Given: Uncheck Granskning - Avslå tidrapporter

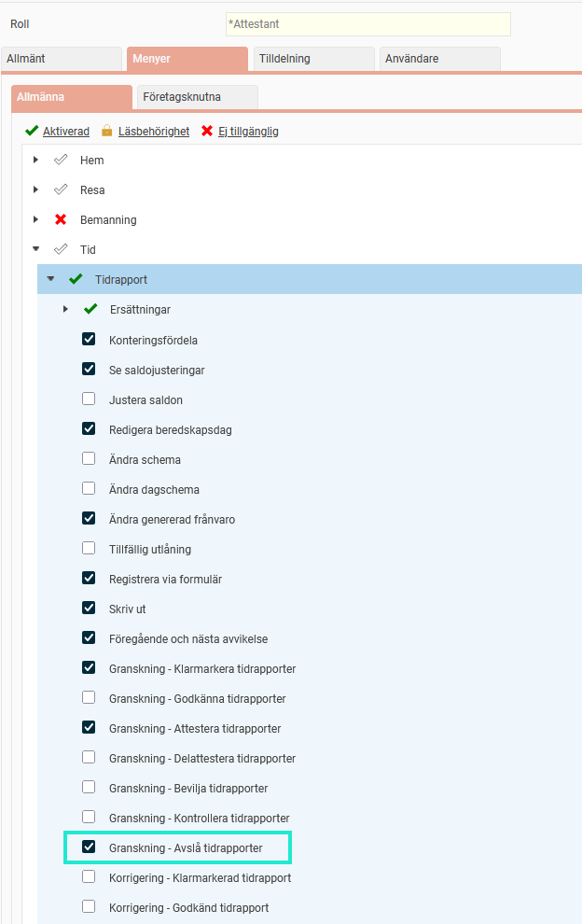Looking at the screenshot, I should click(x=89, y=847).
